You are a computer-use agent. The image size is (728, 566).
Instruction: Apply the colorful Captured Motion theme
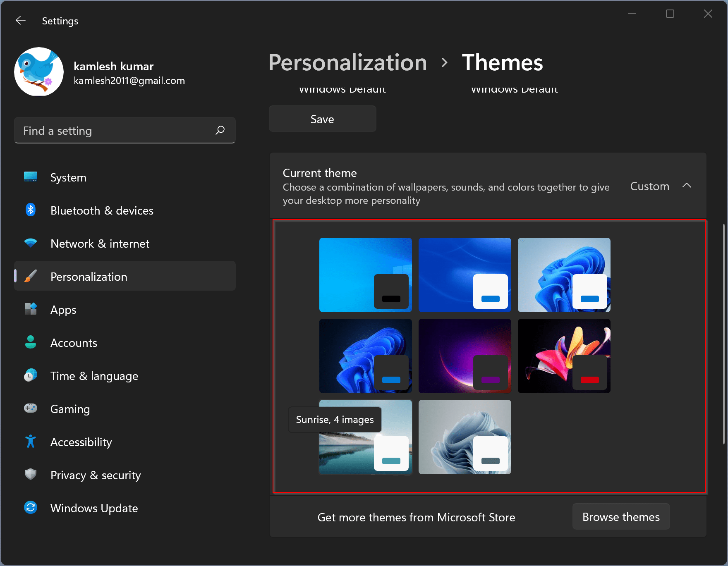pos(564,356)
